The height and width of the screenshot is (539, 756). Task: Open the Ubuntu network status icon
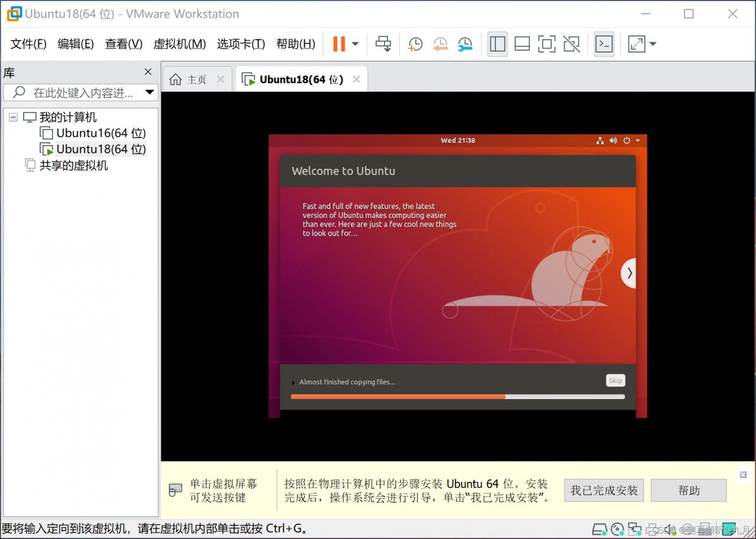pyautogui.click(x=600, y=141)
